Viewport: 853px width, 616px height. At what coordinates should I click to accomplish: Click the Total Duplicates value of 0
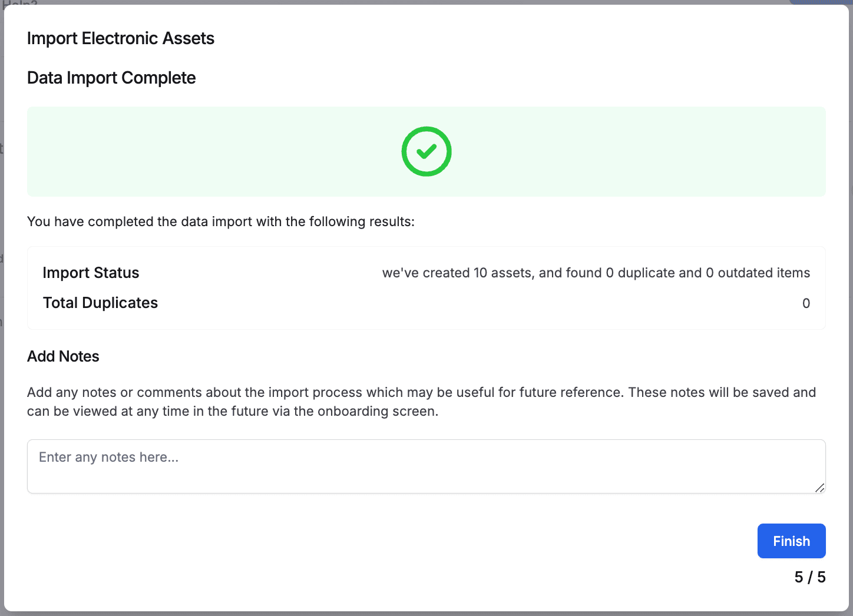click(x=806, y=303)
